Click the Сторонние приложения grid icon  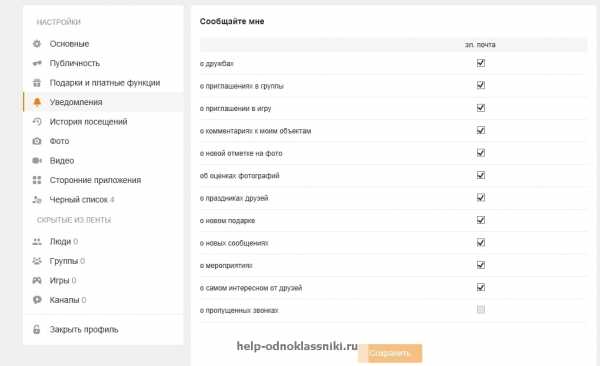tap(37, 180)
